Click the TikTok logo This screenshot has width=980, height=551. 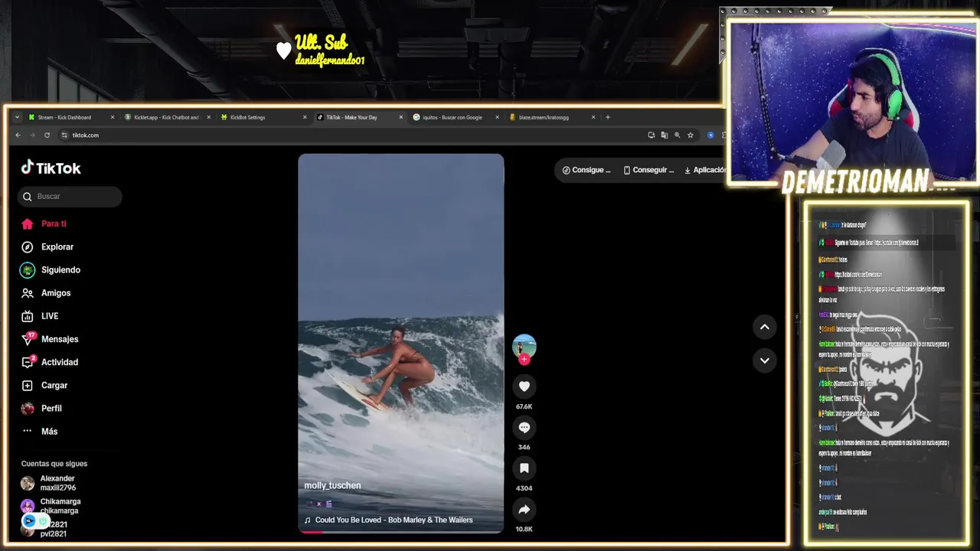[51, 168]
